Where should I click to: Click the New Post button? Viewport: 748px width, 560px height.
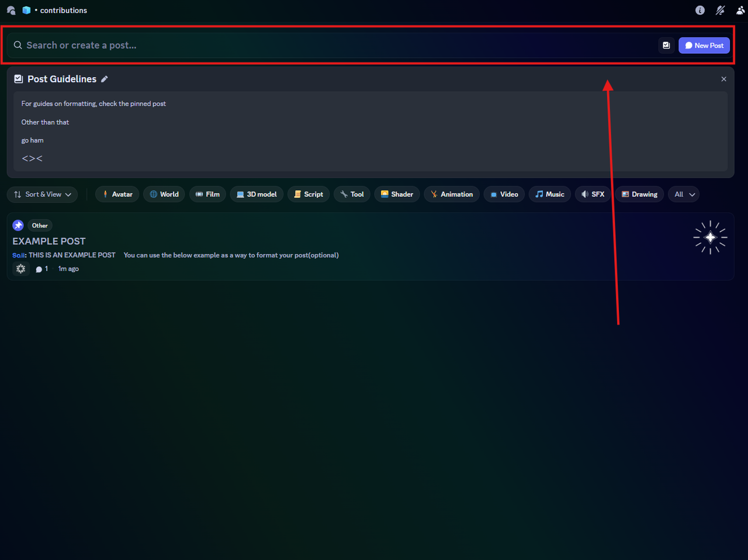pyautogui.click(x=704, y=46)
